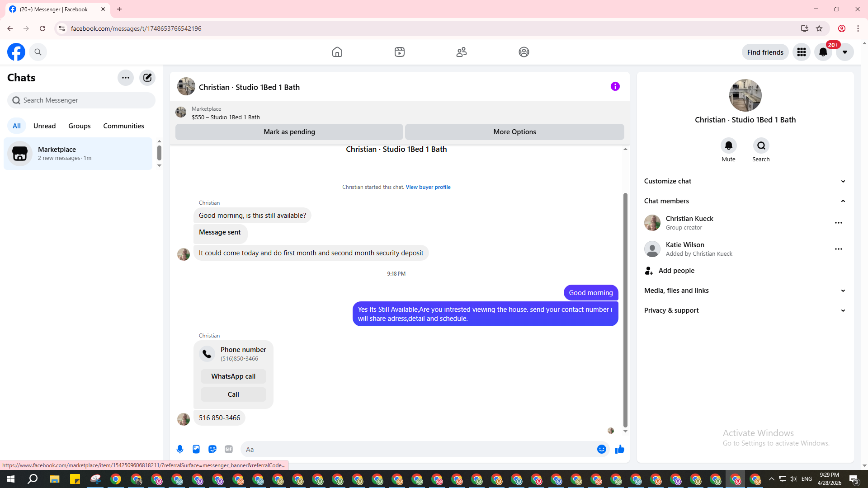This screenshot has width=868, height=488.
Task: Open the GIF picker icon
Action: coord(229,449)
